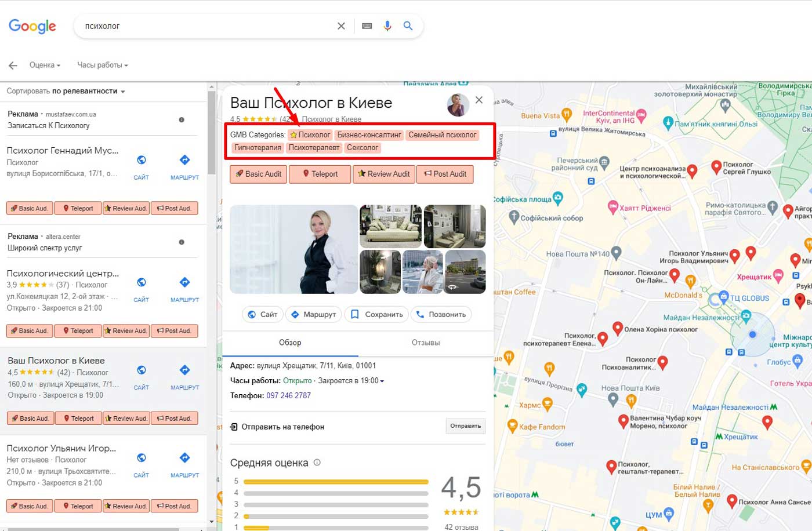Click Basic Audit under Психолог Геннадий Мус
Screen dimensions: 812x531
[30, 208]
